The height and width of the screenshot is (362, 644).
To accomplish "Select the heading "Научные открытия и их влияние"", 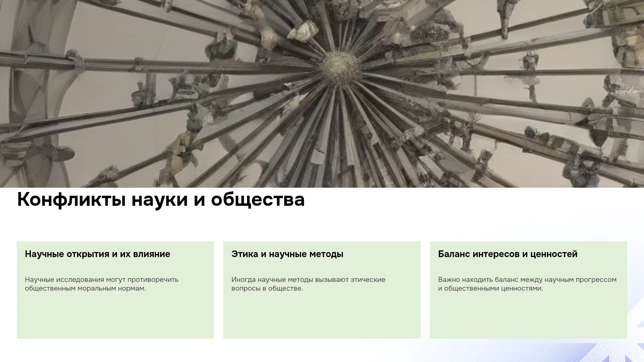I will pos(98,254).
